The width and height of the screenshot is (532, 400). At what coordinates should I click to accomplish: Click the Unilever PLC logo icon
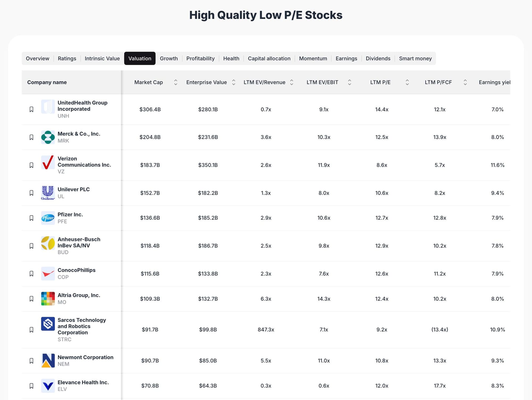(x=48, y=193)
